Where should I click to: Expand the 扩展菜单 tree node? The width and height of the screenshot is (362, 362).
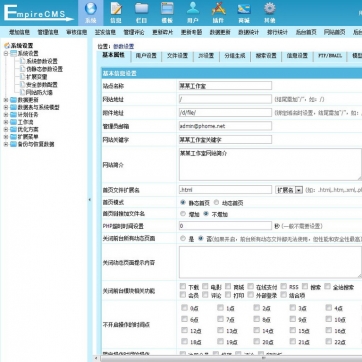(6, 137)
